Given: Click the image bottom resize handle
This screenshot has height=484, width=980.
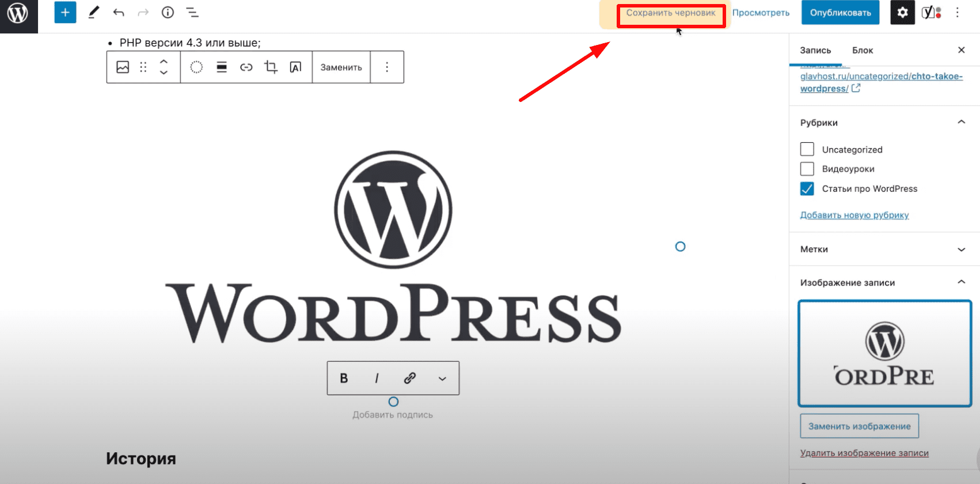Looking at the screenshot, I should tap(393, 402).
